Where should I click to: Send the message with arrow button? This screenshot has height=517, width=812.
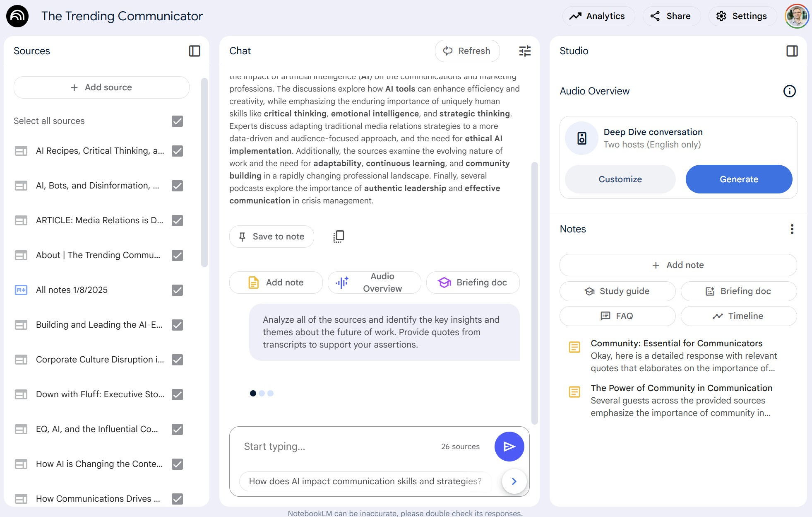509,447
